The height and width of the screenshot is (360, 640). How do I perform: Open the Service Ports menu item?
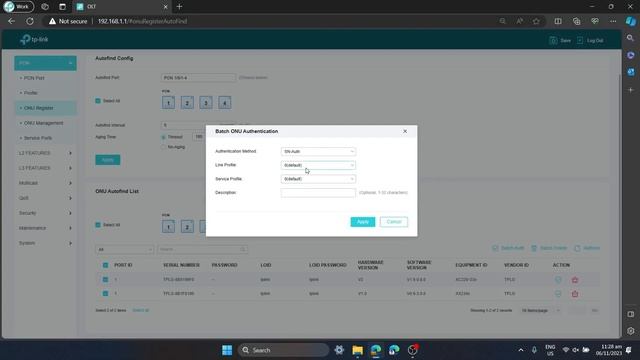coord(38,138)
